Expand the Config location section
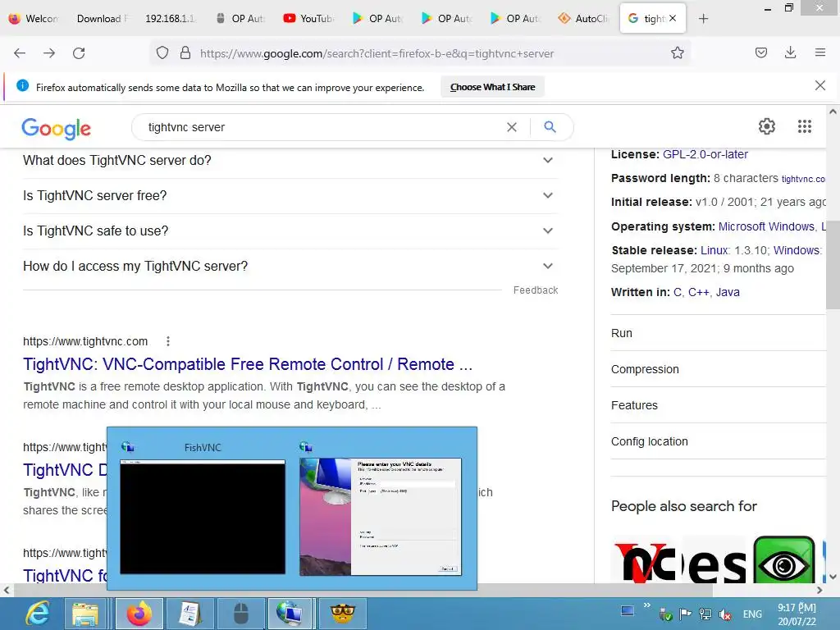Screen dimensions: 840x630 719,441
